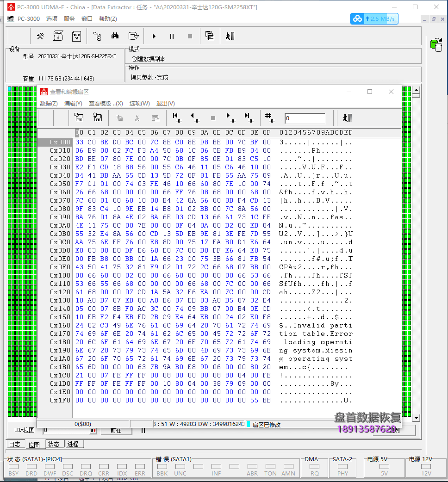Jump to last sector arrow icon
This screenshot has height=482, width=448.
tap(249, 118)
